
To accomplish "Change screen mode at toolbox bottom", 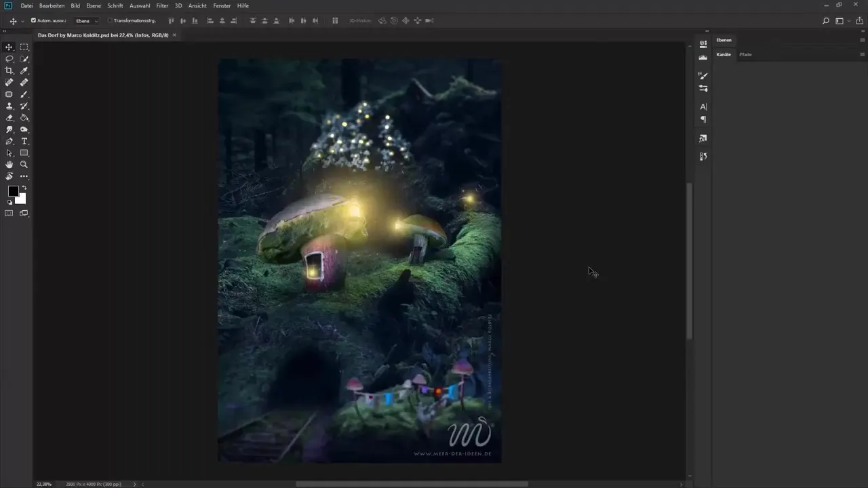I will 24,213.
